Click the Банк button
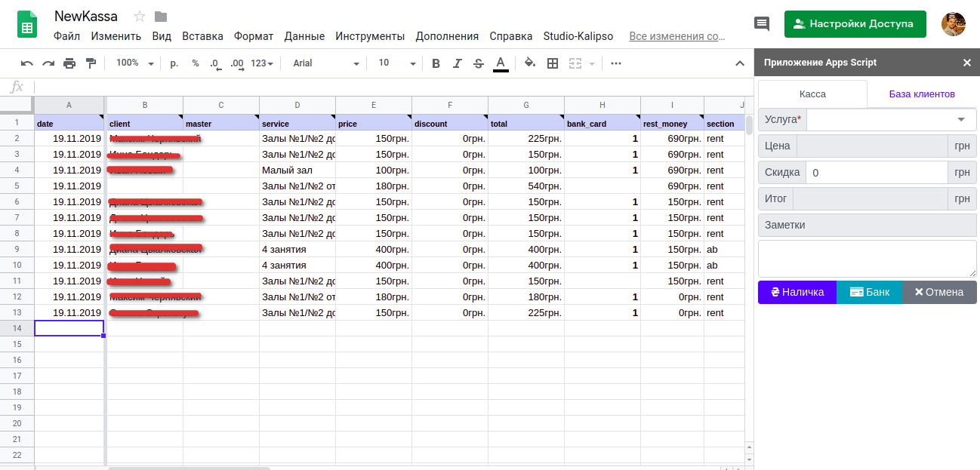The width and height of the screenshot is (980, 470). coord(870,292)
